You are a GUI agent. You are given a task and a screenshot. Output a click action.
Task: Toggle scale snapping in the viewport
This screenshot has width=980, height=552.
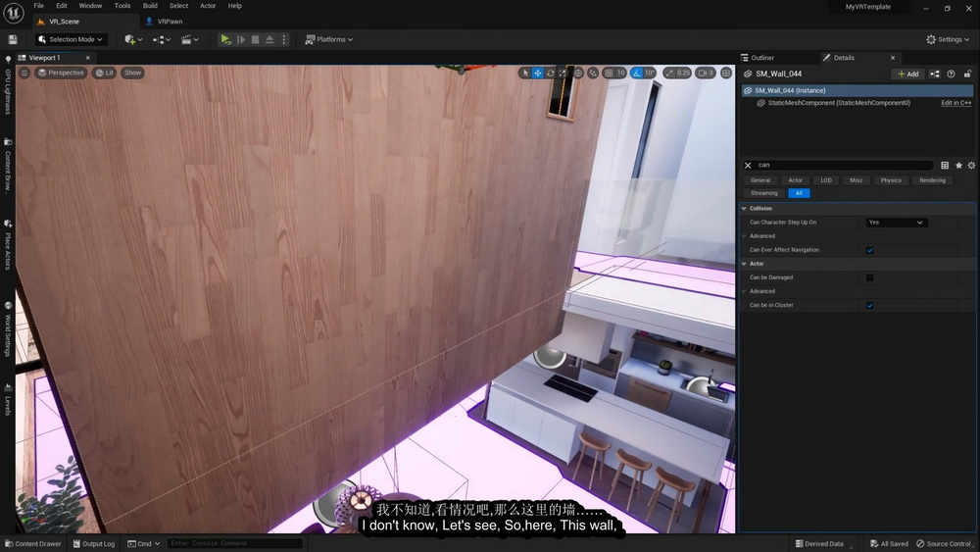point(669,74)
